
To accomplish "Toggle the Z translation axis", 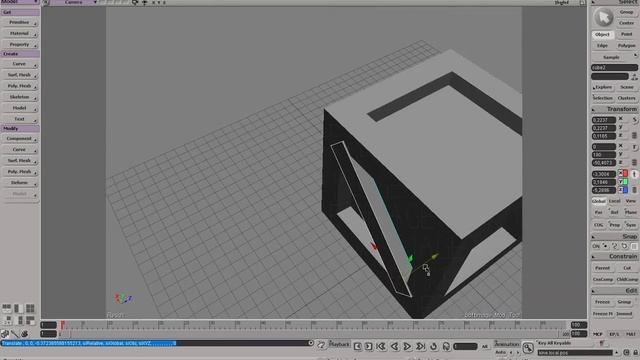I will [x=623, y=190].
